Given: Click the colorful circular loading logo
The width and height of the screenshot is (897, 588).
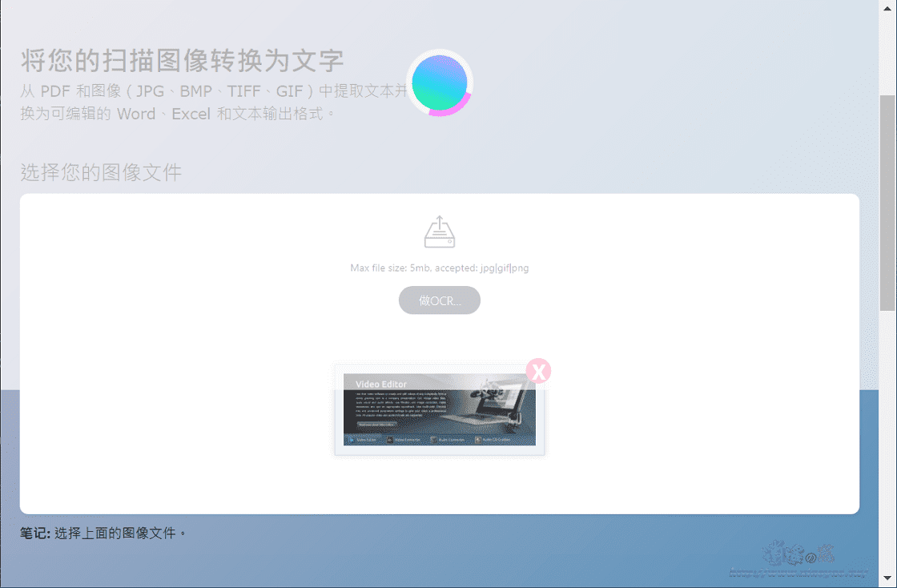Looking at the screenshot, I should (440, 84).
